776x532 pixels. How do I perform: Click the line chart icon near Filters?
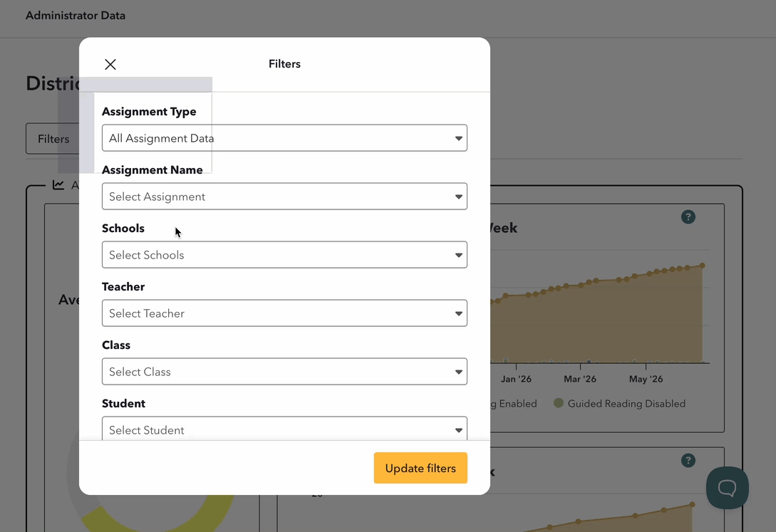pyautogui.click(x=58, y=185)
